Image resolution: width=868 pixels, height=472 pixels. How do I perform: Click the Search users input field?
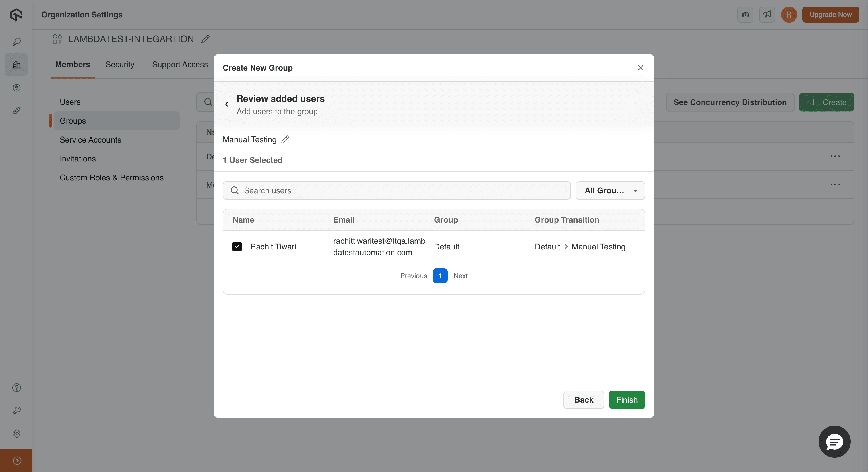337,190
